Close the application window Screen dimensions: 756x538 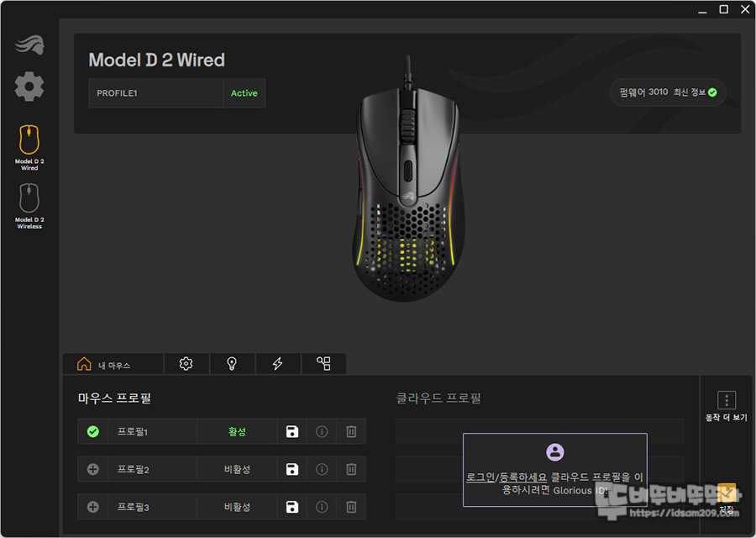[x=745, y=9]
